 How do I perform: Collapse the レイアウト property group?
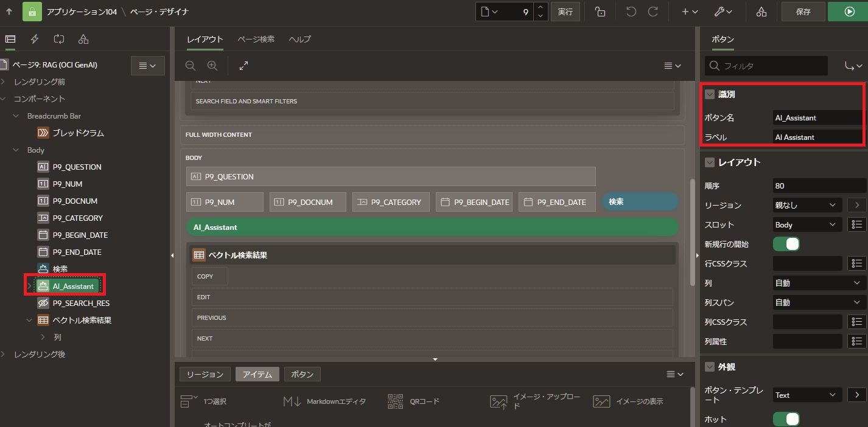710,162
